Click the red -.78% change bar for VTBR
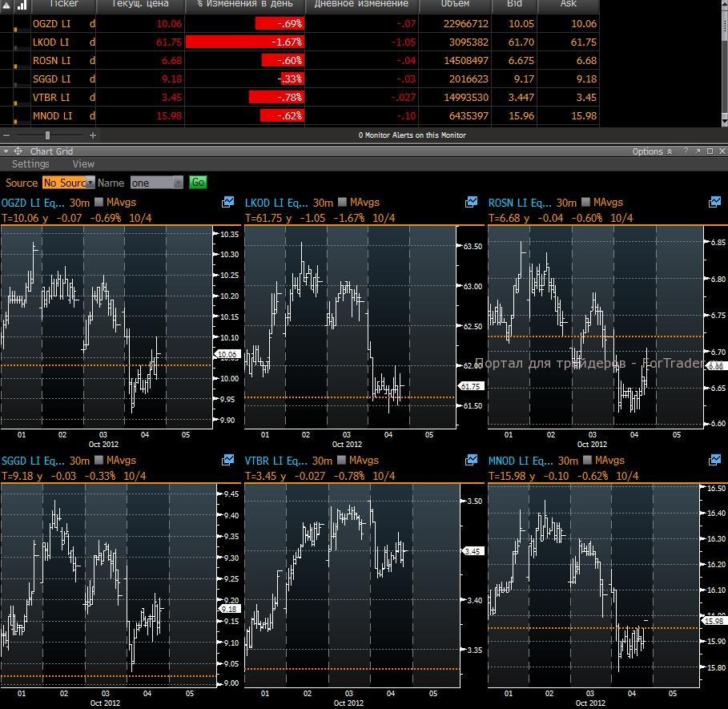The width and height of the screenshot is (728, 709). [x=276, y=97]
